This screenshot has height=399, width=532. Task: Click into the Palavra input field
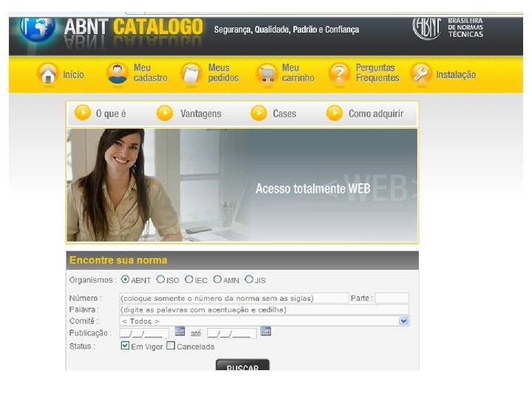tap(265, 310)
